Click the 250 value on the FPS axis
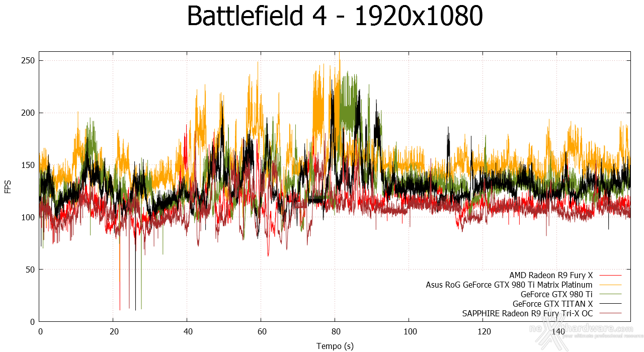The width and height of the screenshot is (644, 352). (29, 61)
